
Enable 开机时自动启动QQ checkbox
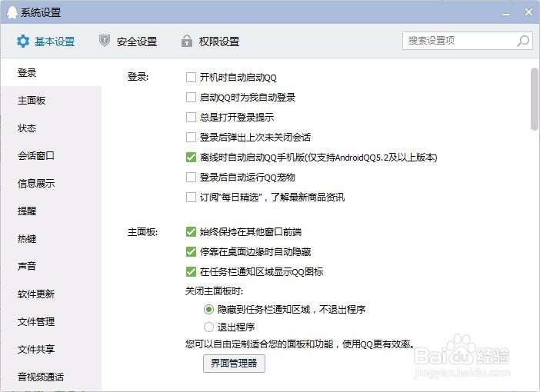tap(191, 77)
